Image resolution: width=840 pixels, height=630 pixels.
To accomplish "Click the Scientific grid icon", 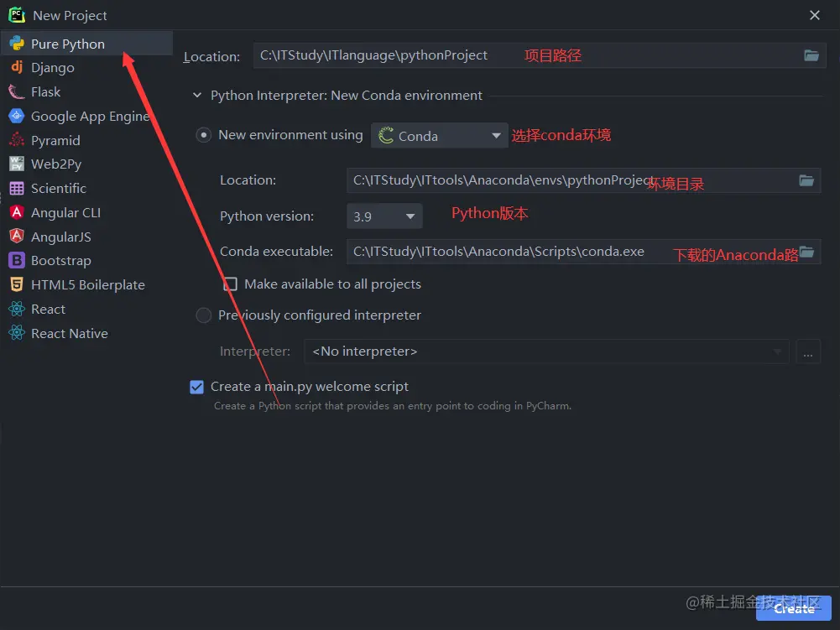I will (x=17, y=188).
